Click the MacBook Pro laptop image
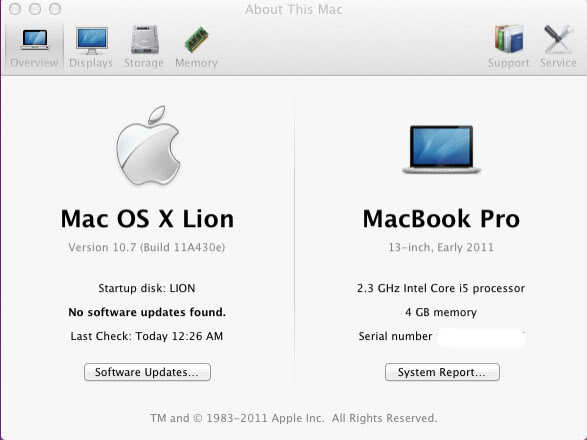587x440 pixels. (x=441, y=150)
